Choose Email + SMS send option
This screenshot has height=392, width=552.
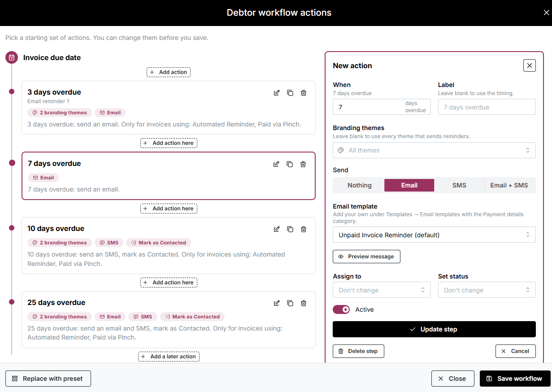[509, 185]
